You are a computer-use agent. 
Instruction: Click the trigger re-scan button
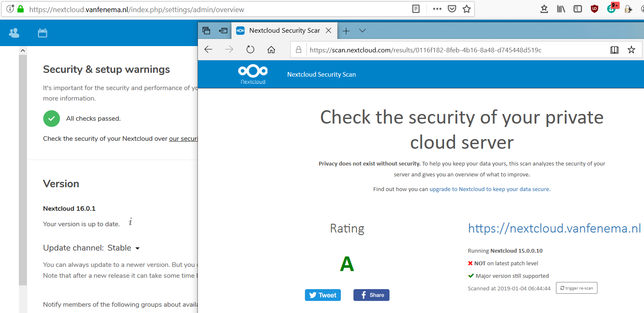point(576,288)
